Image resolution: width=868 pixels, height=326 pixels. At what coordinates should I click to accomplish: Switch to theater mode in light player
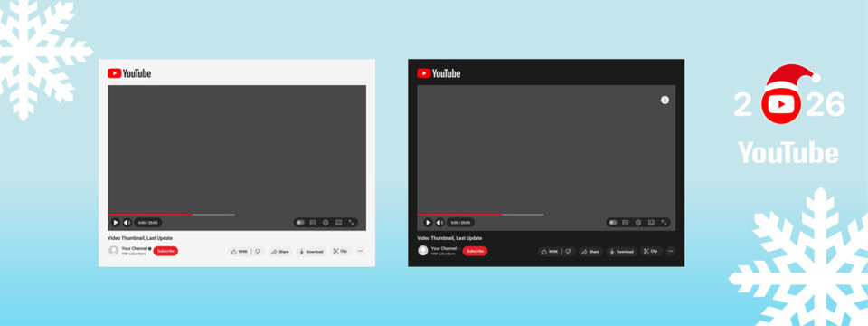pyautogui.click(x=339, y=223)
